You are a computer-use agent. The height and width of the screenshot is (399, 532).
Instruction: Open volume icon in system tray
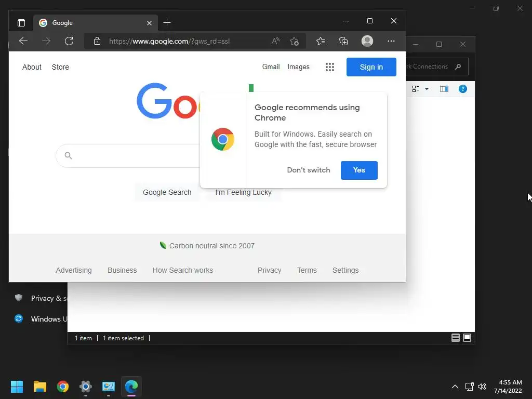point(482,387)
